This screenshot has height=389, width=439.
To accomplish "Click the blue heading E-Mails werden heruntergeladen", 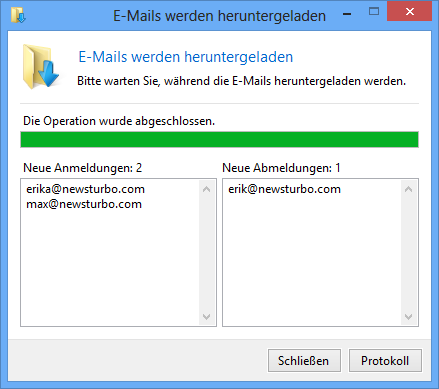I will [186, 57].
